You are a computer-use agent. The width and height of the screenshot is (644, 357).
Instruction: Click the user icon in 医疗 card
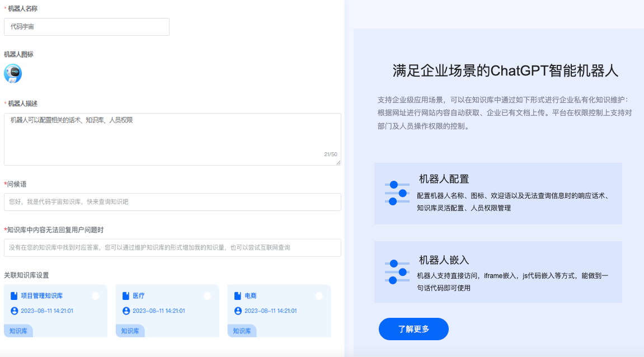click(x=126, y=311)
